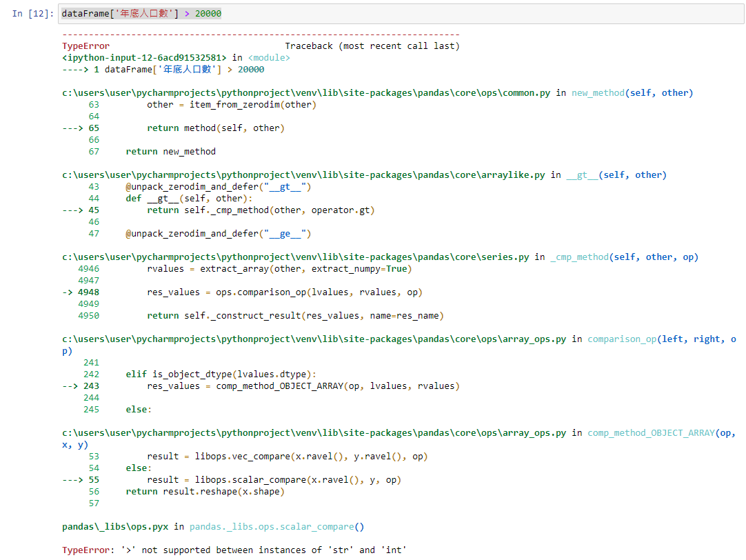Click line 242 'elif is_object_dtype(lvalues.dtype):'

pos(221,374)
